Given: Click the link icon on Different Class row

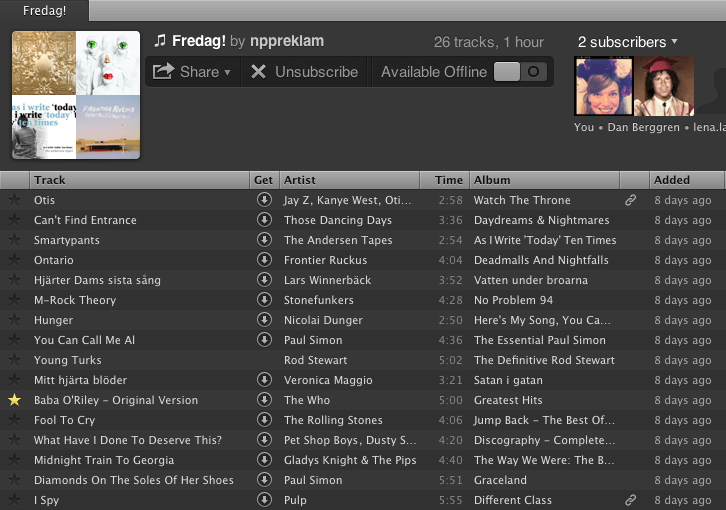Looking at the screenshot, I should coord(630,500).
